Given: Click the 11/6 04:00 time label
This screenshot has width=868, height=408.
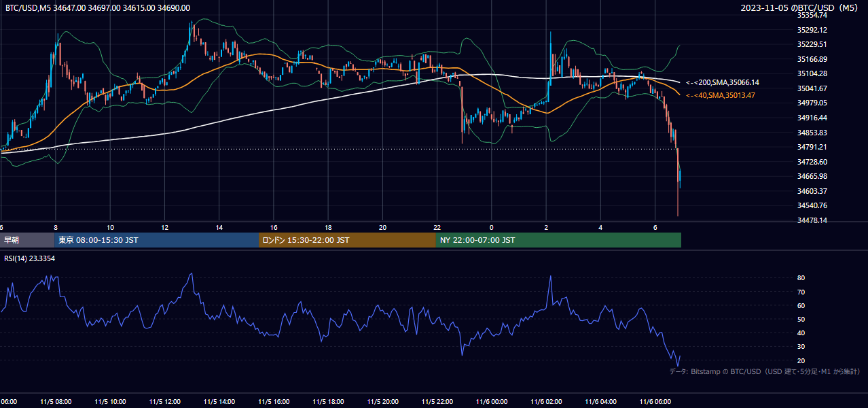Looking at the screenshot, I should tap(600, 402).
